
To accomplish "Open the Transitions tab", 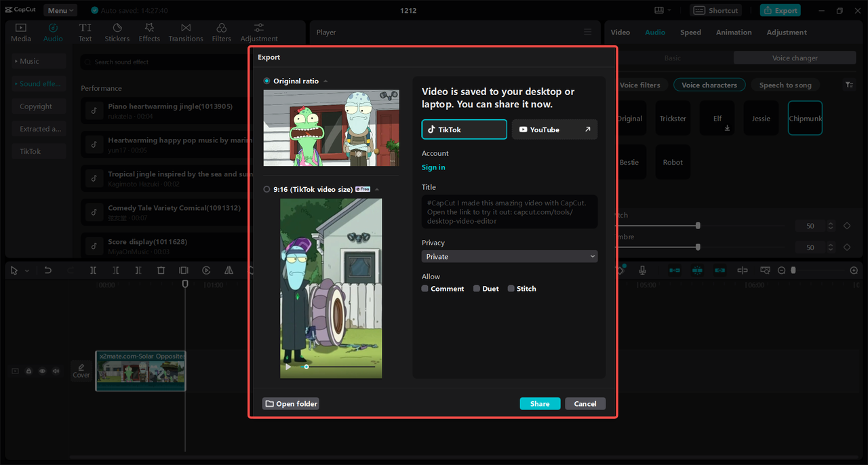I will pyautogui.click(x=185, y=32).
